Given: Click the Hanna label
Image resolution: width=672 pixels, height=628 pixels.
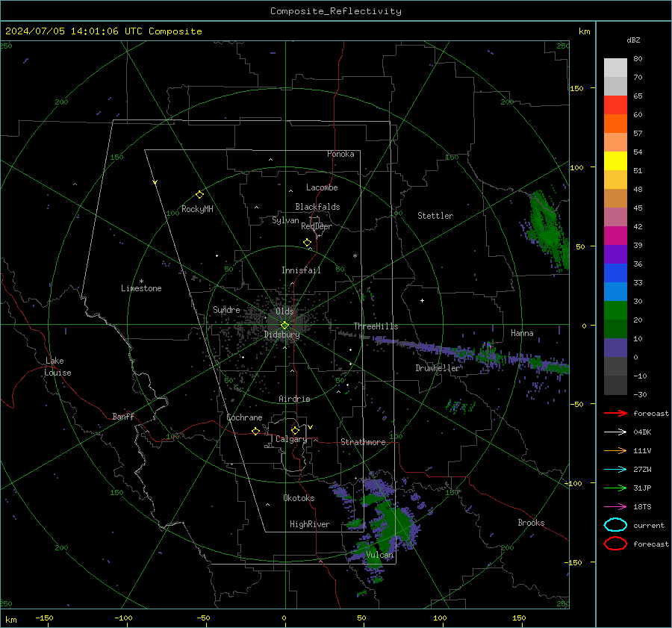Looking at the screenshot, I should [x=522, y=333].
